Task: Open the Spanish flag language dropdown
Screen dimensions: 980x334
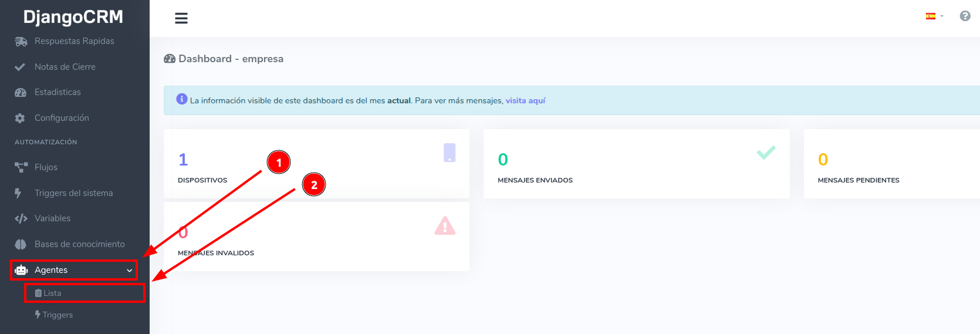Action: (x=934, y=16)
